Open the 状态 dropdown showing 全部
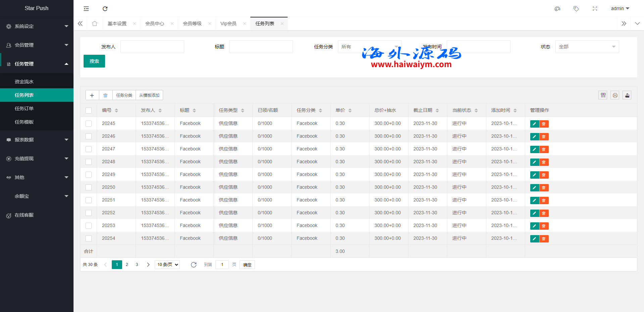The height and width of the screenshot is (312, 644). point(587,47)
